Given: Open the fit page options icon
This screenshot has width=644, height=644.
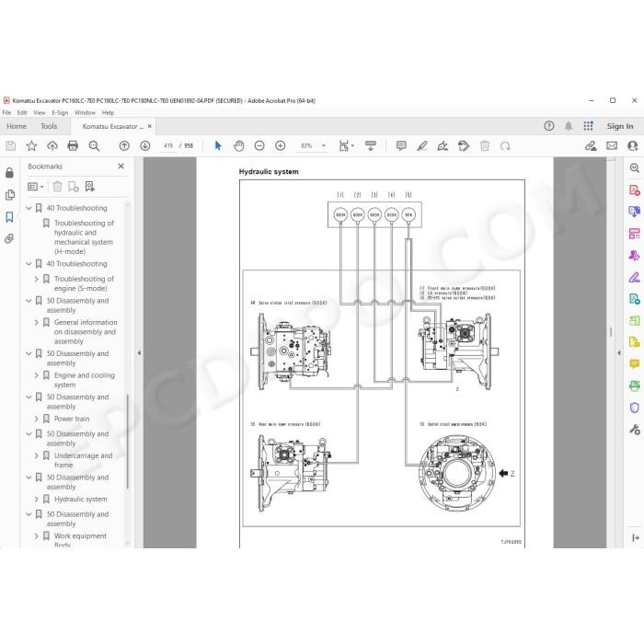Looking at the screenshot, I should 346,145.
